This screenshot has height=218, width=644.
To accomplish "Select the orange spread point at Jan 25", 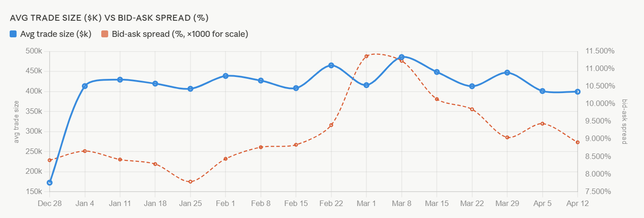I will (190, 182).
